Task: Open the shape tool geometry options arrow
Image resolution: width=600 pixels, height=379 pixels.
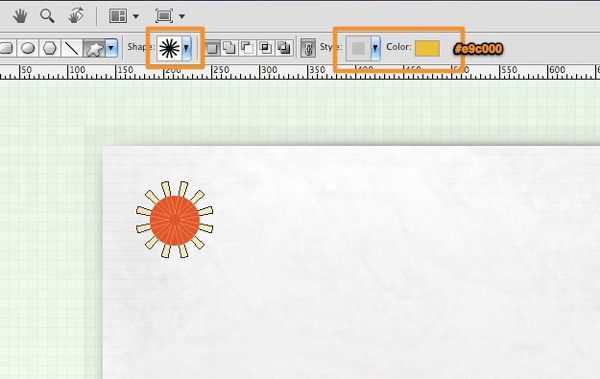Action: click(x=111, y=48)
